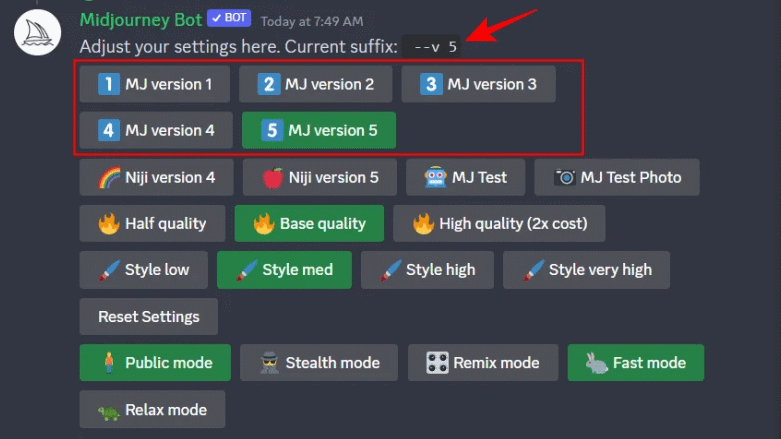The image size is (781, 439).
Task: Switch to Relax mode turtle button
Action: point(152,410)
